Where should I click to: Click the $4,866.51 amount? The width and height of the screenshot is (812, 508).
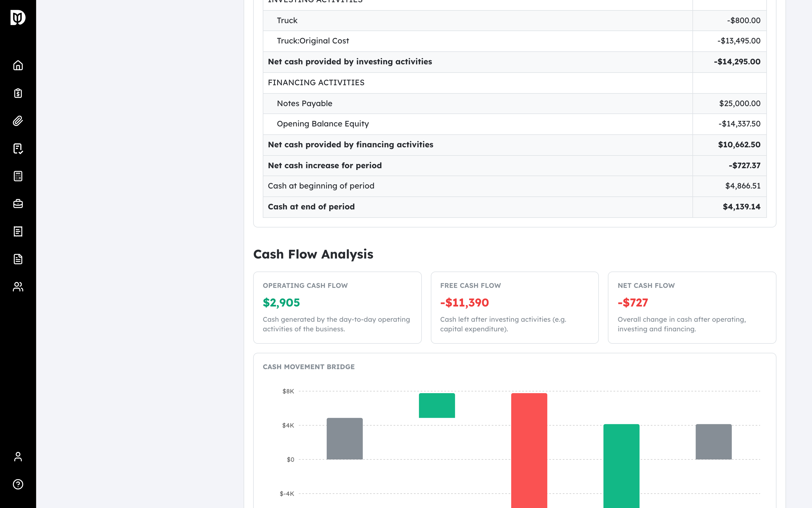(x=743, y=186)
